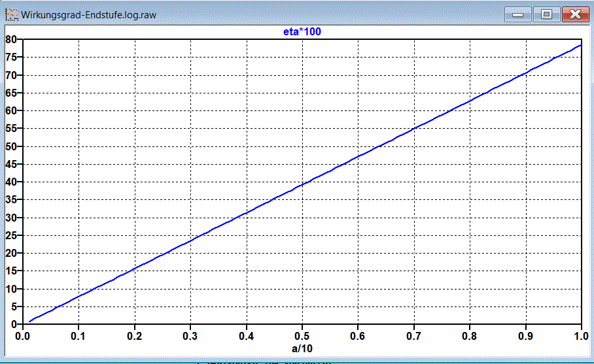Screen dimensions: 594x364
Task: Click the 0.6 value on horizontal axis
Action: pos(358,336)
